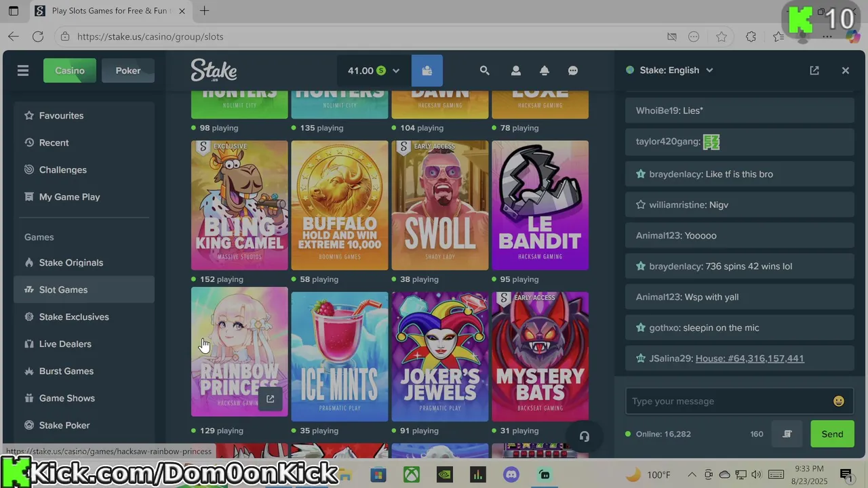Viewport: 868px width, 488px height.
Task: Click the live support headset icon
Action: tap(585, 436)
